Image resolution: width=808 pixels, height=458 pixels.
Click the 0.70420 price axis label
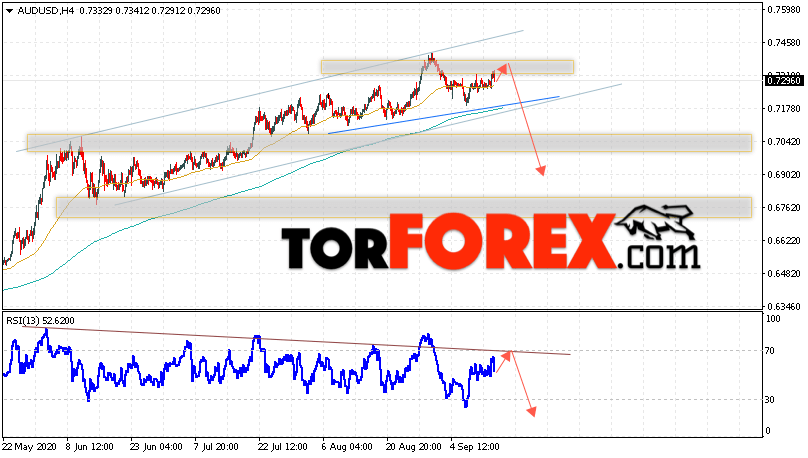[x=784, y=142]
